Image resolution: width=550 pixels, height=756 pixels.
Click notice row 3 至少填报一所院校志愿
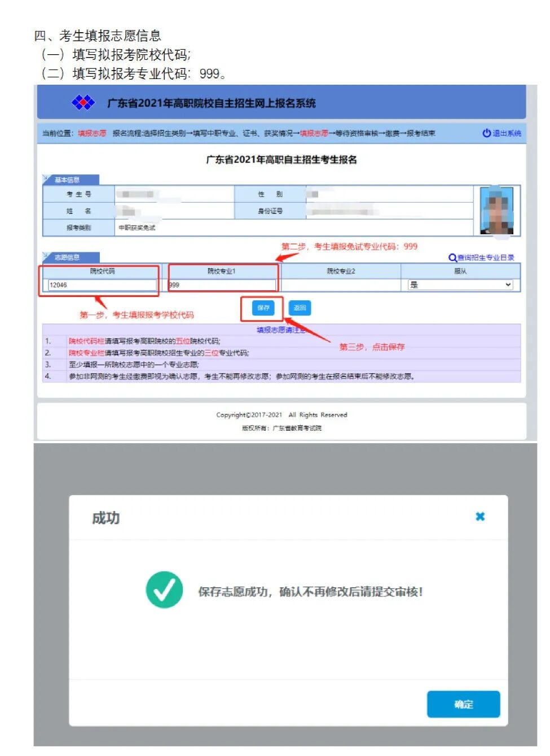click(x=281, y=365)
